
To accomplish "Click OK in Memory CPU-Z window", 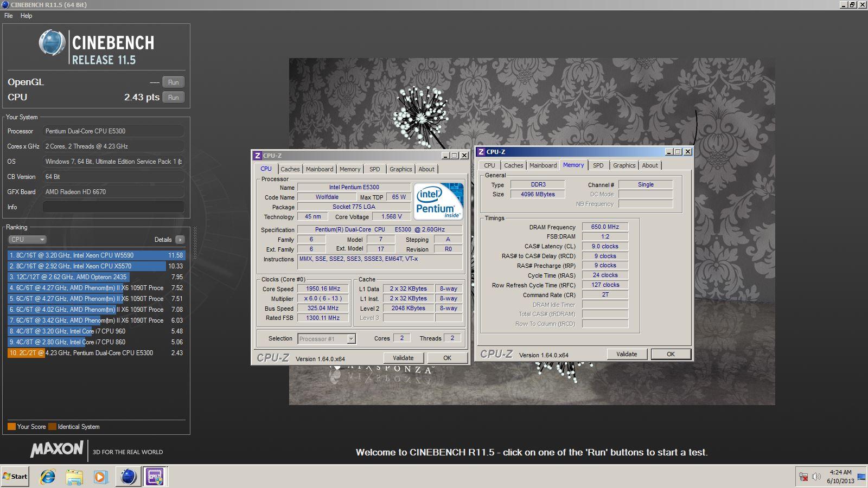I will [671, 354].
